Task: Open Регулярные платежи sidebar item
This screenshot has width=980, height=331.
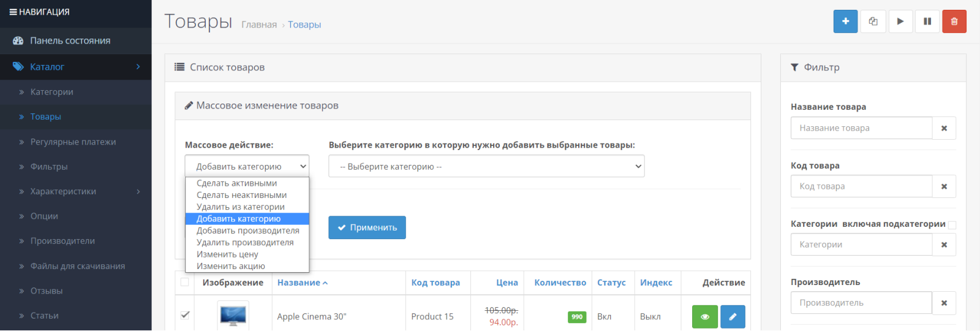Action: (76, 142)
